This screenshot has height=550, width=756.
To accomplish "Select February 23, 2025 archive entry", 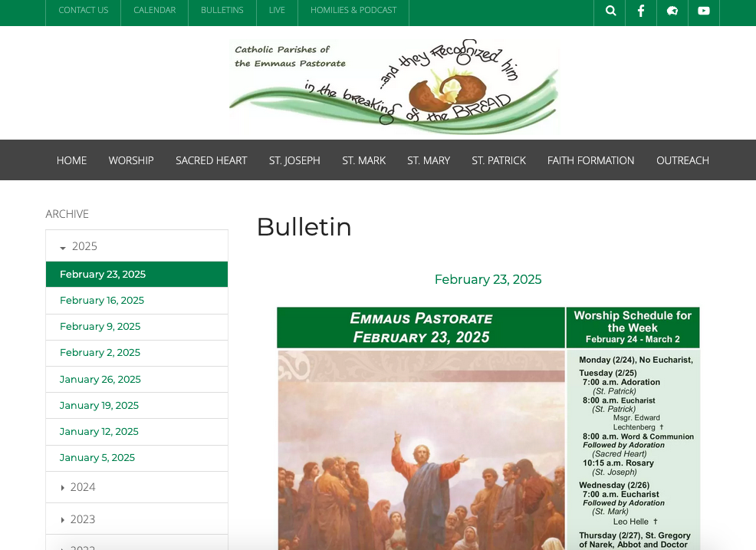I will coord(136,274).
